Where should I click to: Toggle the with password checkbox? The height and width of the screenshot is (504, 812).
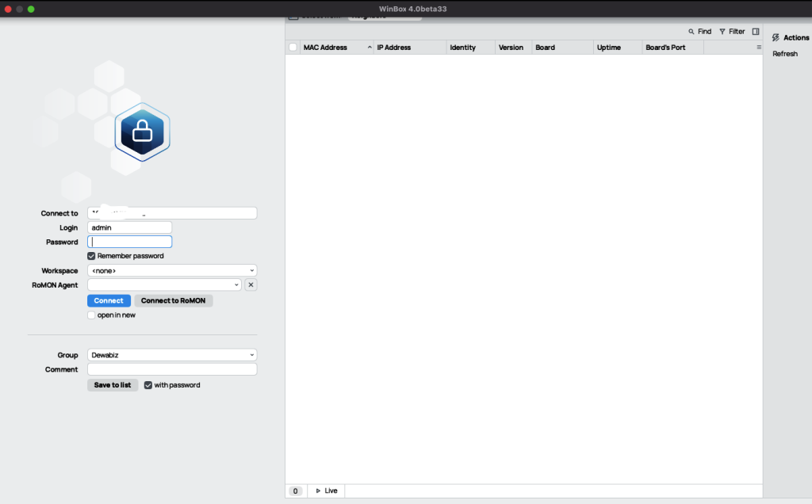click(148, 385)
